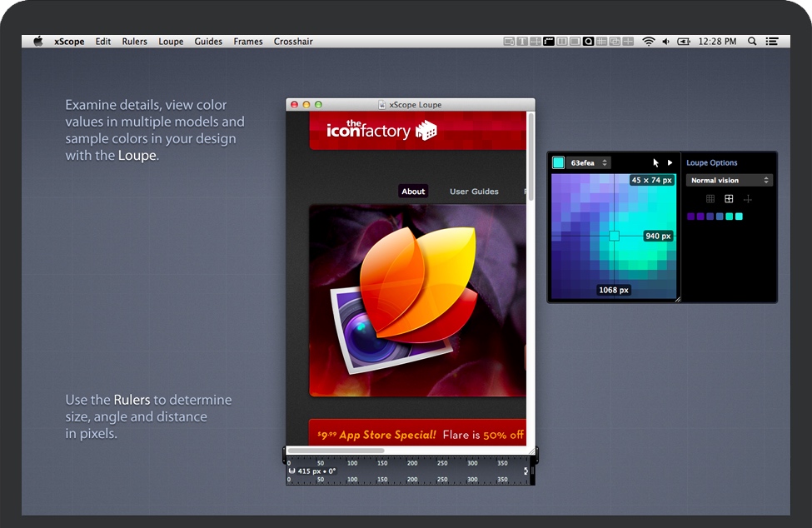Click the ruler rotate icon at ruler's right end
The width and height of the screenshot is (812, 528).
point(526,471)
